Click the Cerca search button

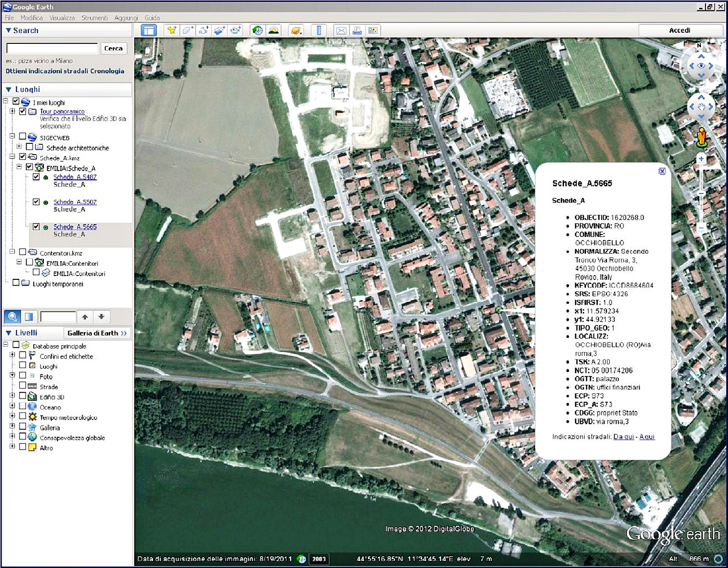pyautogui.click(x=113, y=48)
